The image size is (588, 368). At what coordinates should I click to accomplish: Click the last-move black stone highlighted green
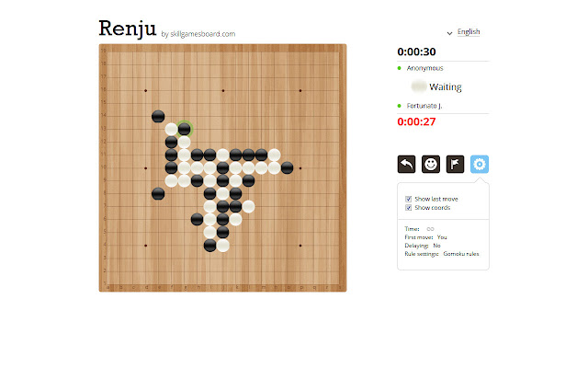[x=184, y=129]
